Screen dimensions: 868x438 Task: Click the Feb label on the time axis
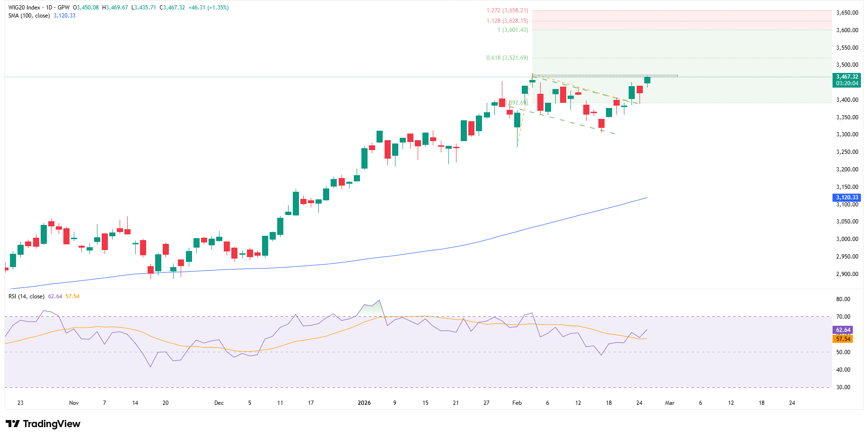pyautogui.click(x=517, y=403)
